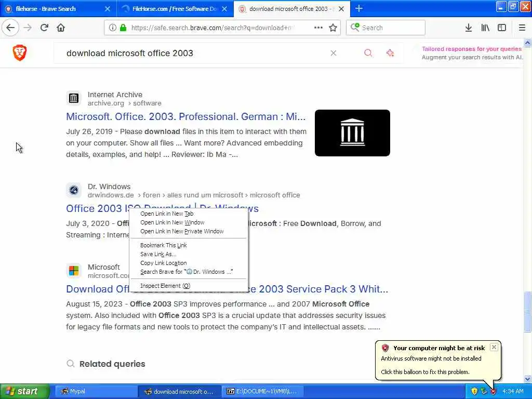Click the green padlock security icon
Image resolution: width=532 pixels, height=399 pixels.
(x=123, y=28)
